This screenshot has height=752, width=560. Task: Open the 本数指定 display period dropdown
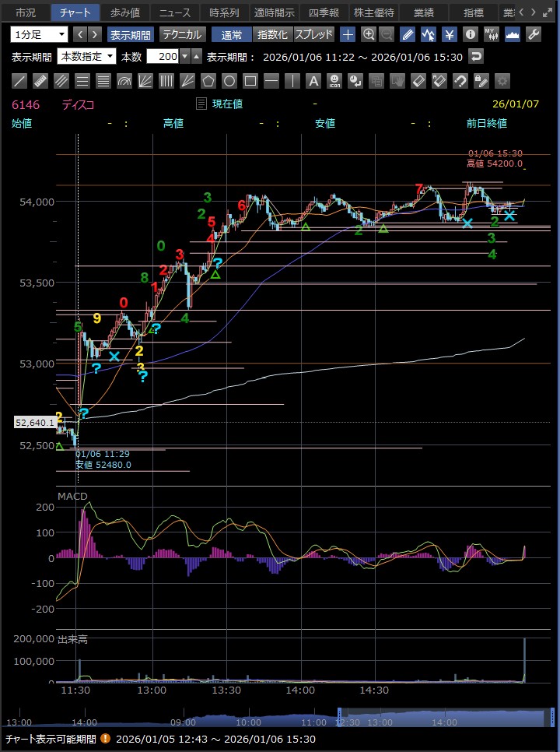(x=87, y=56)
